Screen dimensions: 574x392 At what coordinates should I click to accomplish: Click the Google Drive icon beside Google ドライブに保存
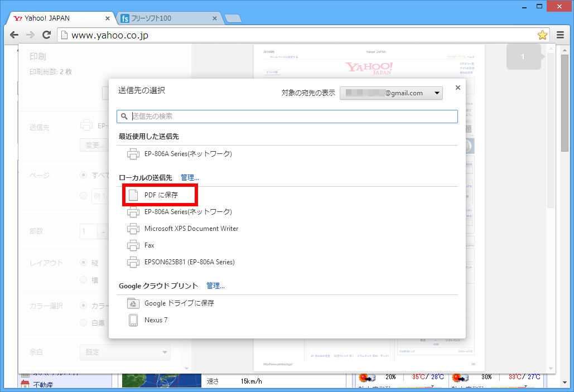133,303
